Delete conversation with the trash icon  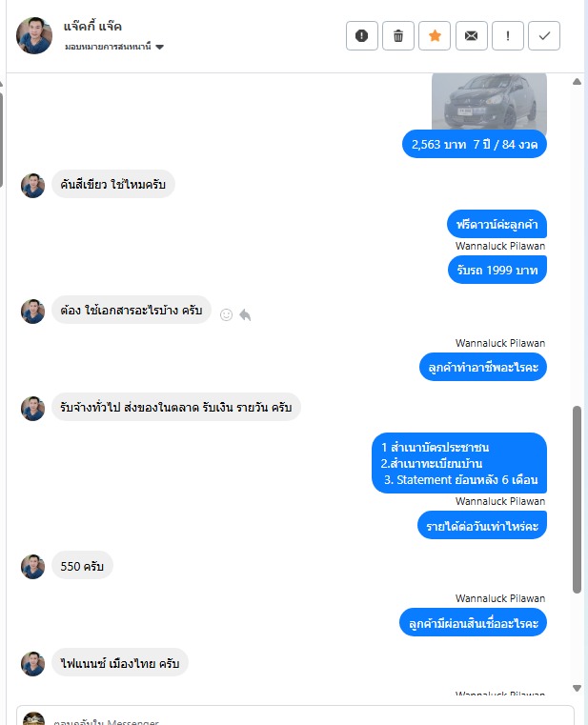click(397, 35)
